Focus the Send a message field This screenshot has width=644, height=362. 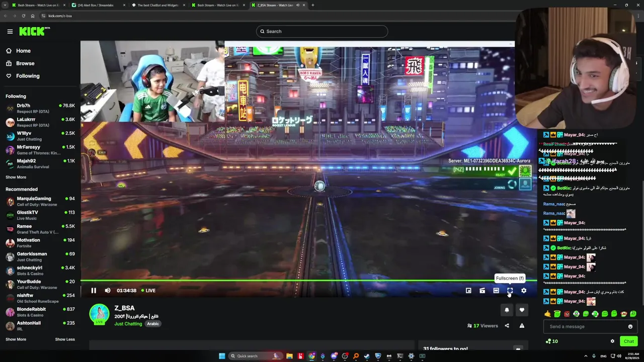point(590,327)
